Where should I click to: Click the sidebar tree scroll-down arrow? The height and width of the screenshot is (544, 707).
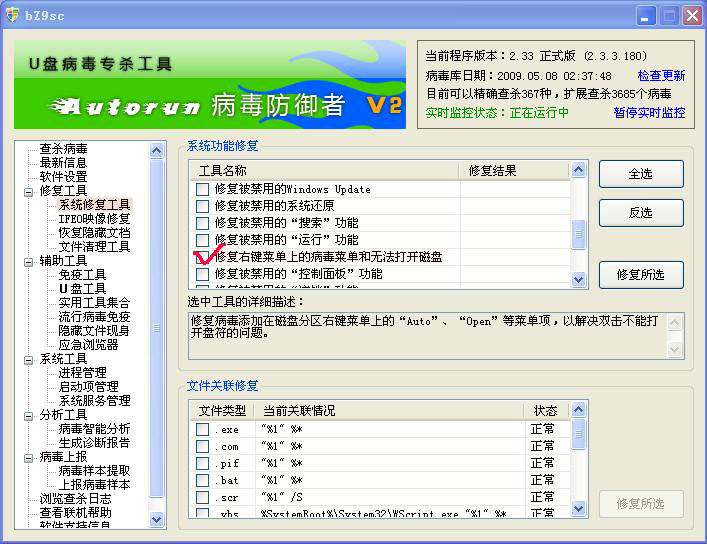[156, 519]
